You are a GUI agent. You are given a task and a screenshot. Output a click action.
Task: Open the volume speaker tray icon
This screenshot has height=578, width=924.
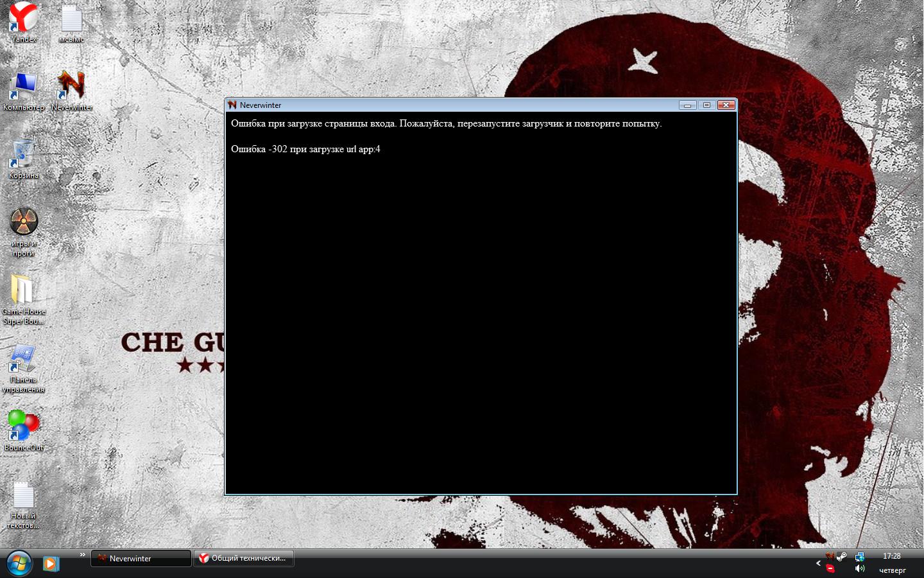click(x=860, y=568)
